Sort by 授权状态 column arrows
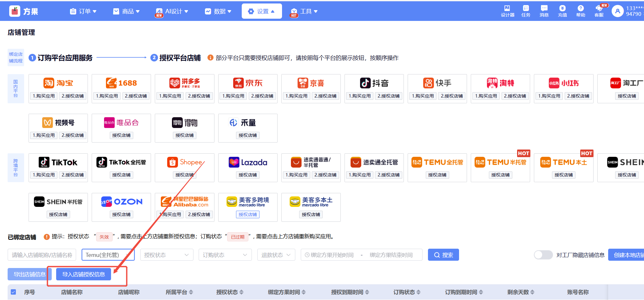644x300 pixels. point(241,292)
